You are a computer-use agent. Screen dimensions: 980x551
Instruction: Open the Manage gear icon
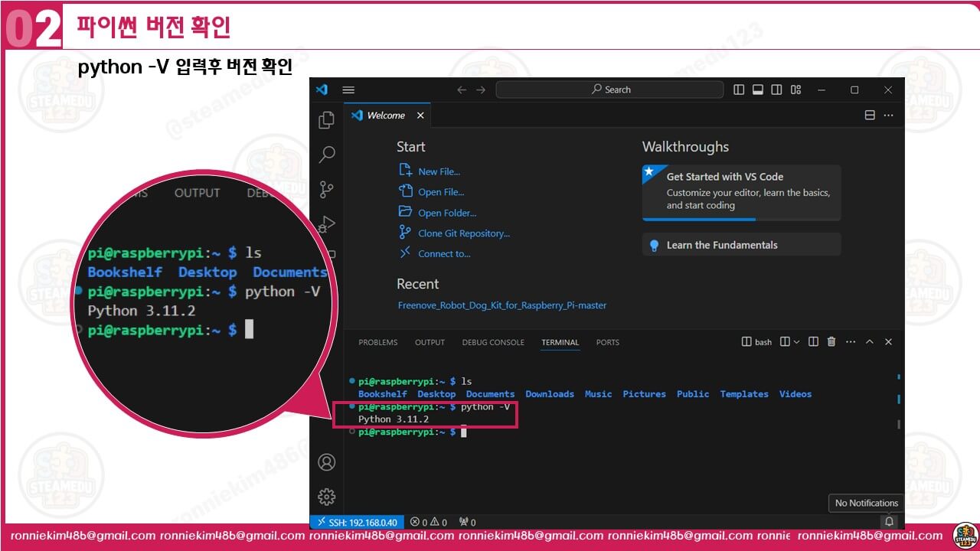327,497
